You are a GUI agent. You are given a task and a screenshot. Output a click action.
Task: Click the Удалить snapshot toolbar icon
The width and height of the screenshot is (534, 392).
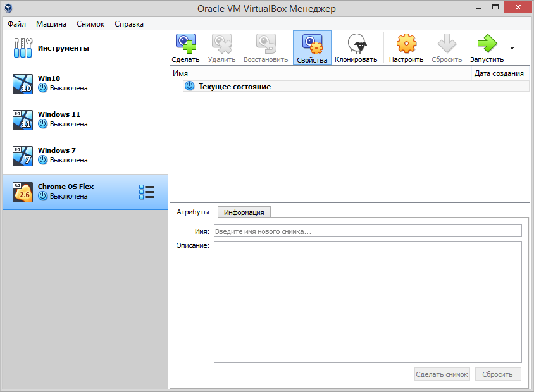click(x=221, y=44)
